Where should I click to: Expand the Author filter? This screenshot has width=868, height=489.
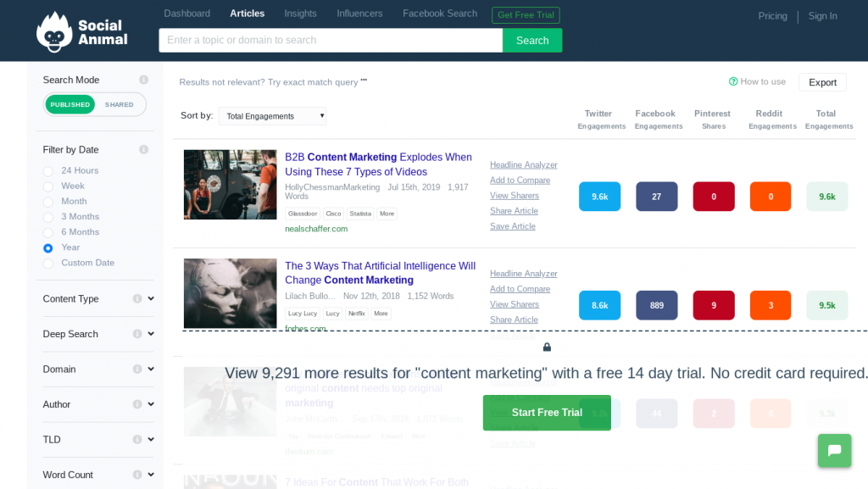pos(151,404)
